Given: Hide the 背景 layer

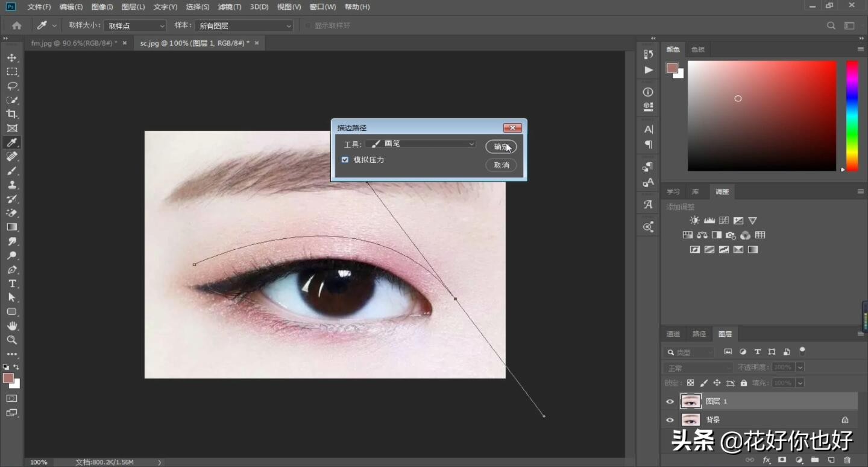Looking at the screenshot, I should (x=670, y=420).
